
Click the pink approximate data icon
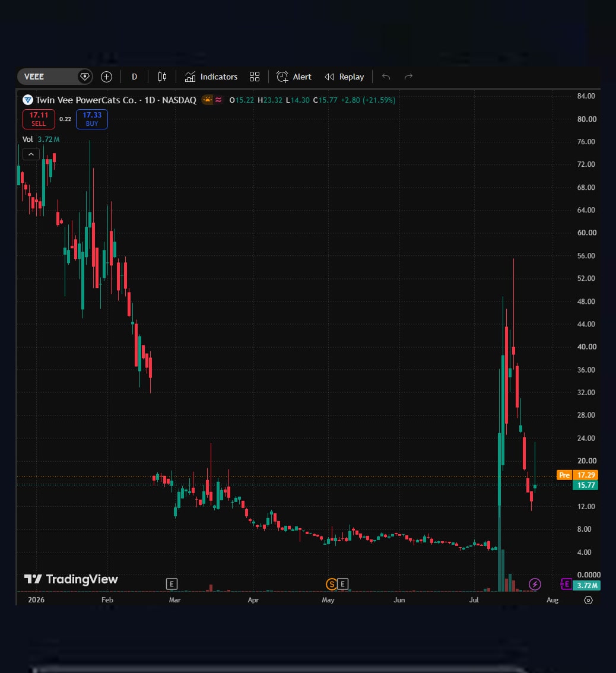click(x=218, y=100)
